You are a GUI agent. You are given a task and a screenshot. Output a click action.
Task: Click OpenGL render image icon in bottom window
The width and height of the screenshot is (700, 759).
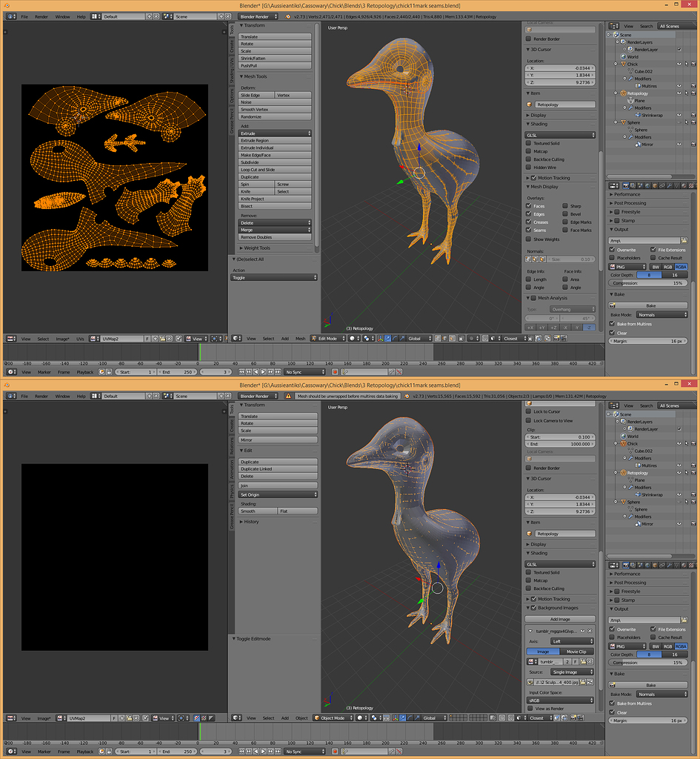(574, 717)
